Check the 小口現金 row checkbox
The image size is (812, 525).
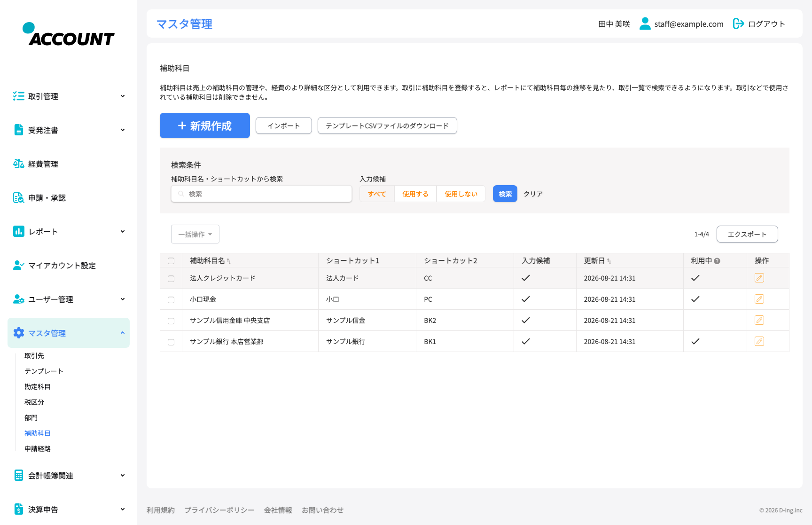coord(171,300)
